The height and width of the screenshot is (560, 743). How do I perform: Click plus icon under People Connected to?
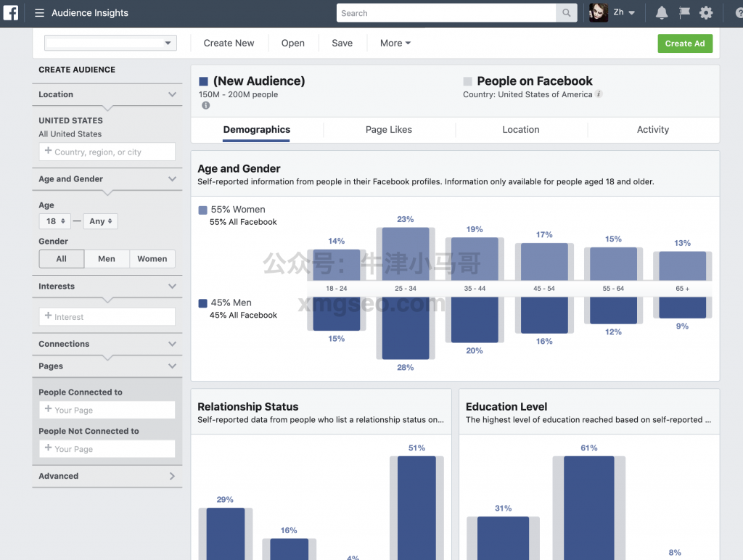pyautogui.click(x=48, y=409)
